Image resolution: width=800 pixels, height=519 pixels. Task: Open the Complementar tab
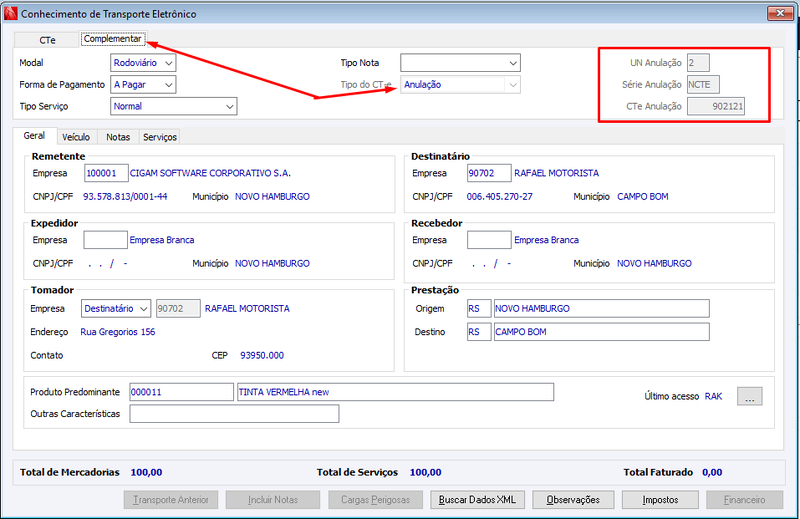(x=112, y=39)
